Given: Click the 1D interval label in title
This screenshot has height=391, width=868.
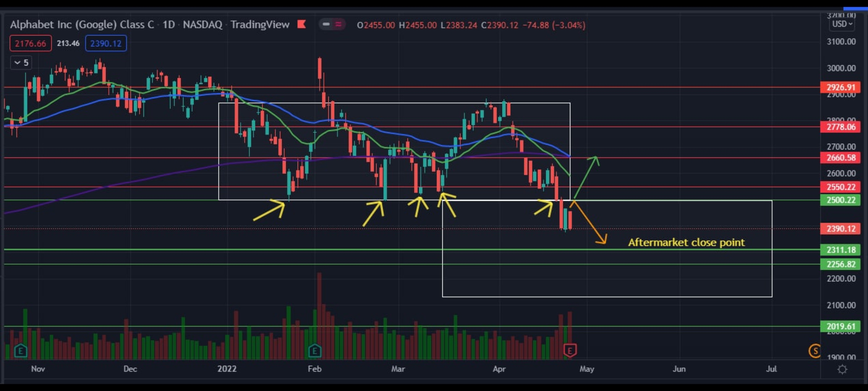Looking at the screenshot, I should coord(169,25).
